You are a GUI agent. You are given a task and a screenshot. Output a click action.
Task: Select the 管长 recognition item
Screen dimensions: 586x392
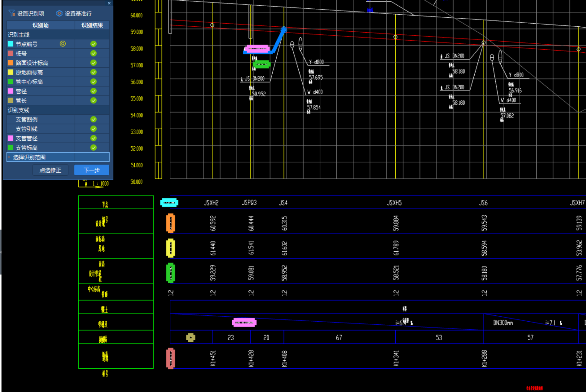click(21, 101)
